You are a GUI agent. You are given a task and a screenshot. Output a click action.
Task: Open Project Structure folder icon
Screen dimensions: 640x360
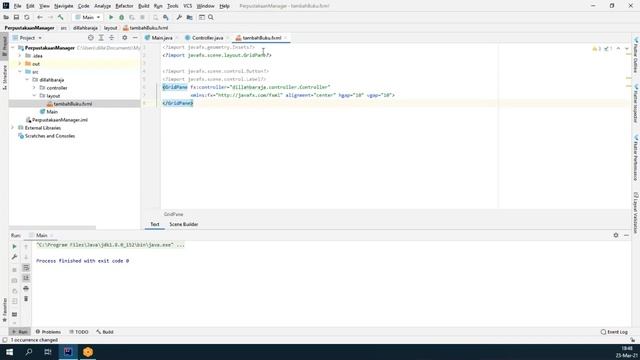click(189, 17)
